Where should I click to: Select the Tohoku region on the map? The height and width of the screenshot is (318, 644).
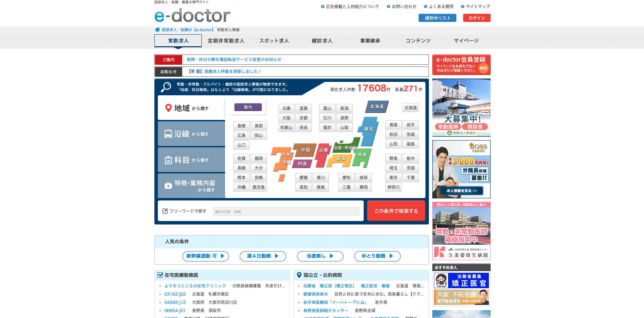(x=369, y=129)
